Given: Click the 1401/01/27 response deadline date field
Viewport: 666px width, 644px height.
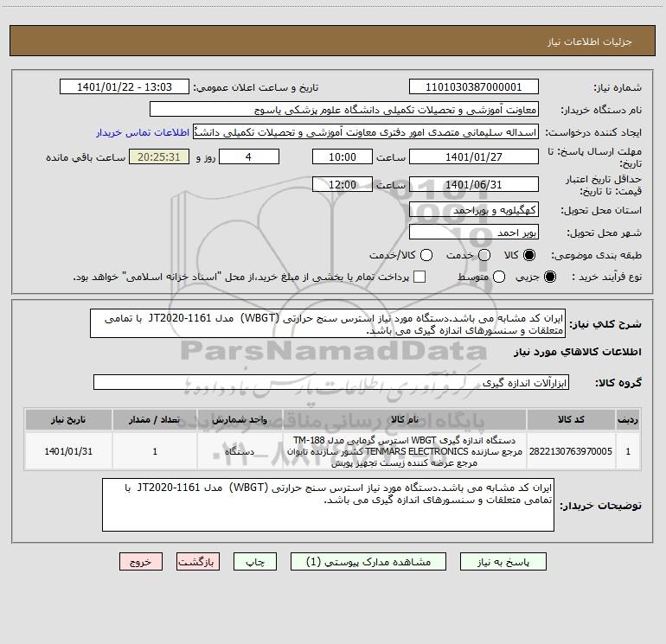Looking at the screenshot, I should (x=474, y=157).
